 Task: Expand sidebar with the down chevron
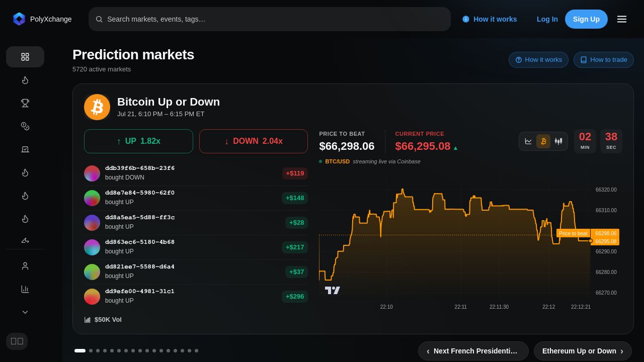click(25, 312)
